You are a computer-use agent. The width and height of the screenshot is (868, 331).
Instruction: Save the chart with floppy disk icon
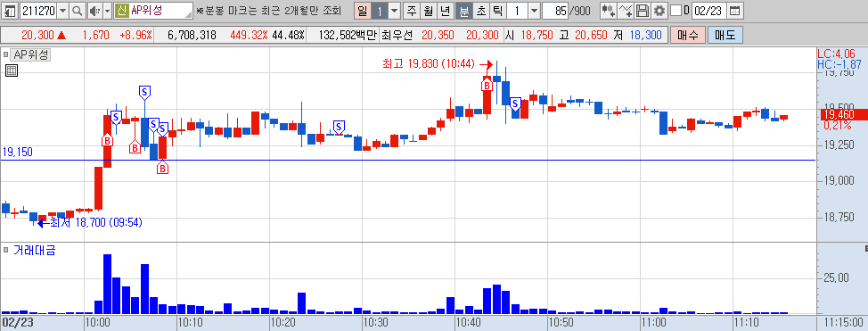click(x=643, y=11)
